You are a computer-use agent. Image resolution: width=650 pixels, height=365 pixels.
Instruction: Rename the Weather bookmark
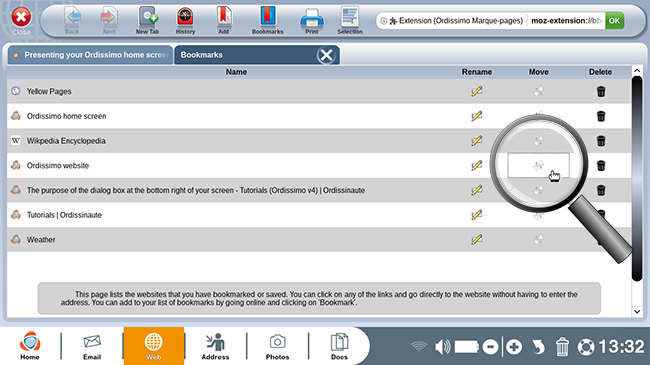[477, 240]
